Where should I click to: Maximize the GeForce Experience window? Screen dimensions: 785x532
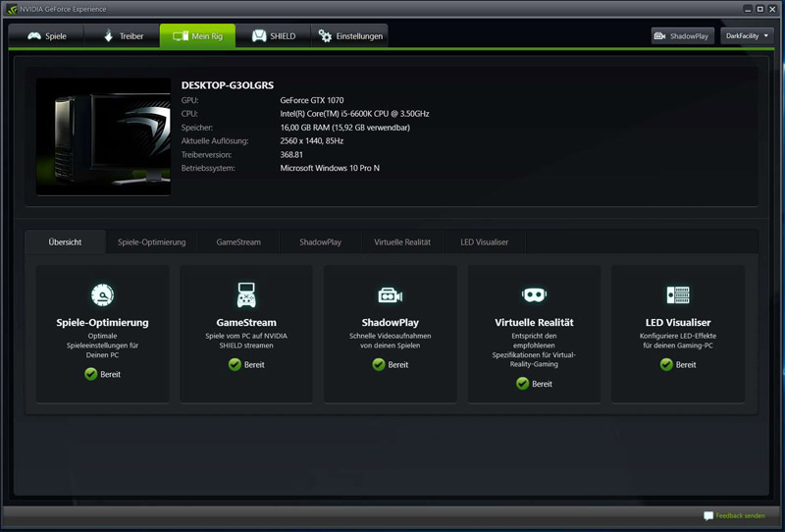coord(759,9)
